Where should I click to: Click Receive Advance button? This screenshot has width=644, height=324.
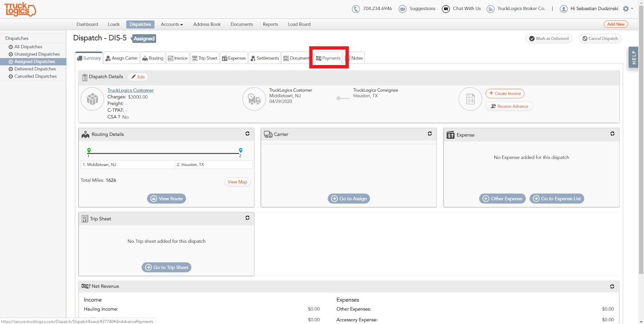pos(509,107)
